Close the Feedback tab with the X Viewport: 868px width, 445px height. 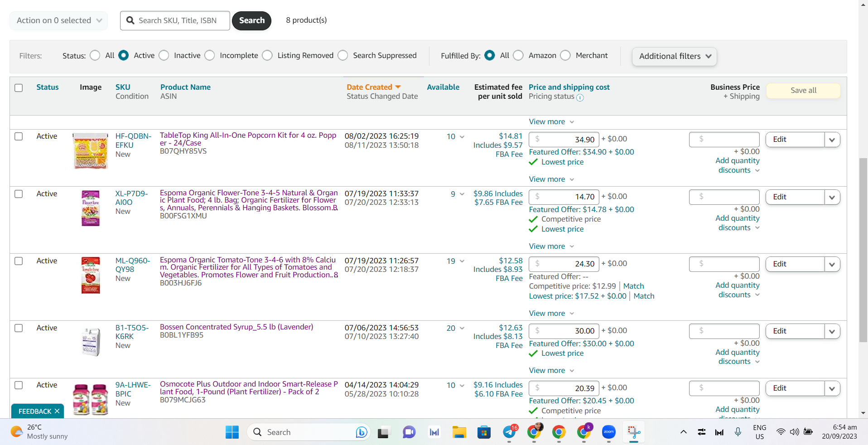point(57,411)
